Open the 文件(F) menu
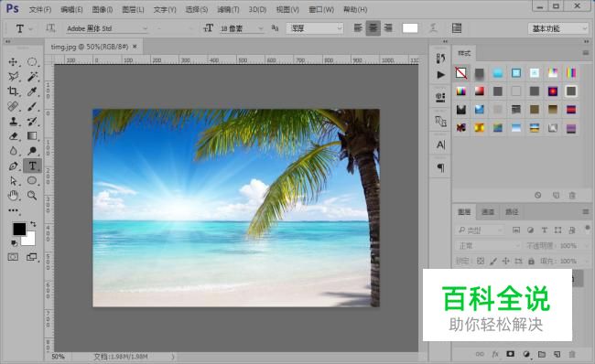595x364 pixels. click(x=40, y=9)
